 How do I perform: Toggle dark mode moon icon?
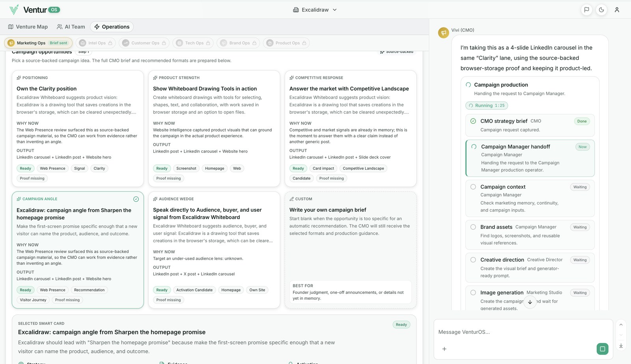coord(601,10)
